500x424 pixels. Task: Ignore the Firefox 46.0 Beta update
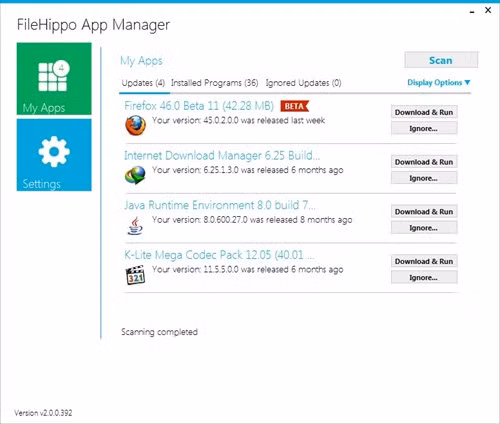pyautogui.click(x=424, y=128)
